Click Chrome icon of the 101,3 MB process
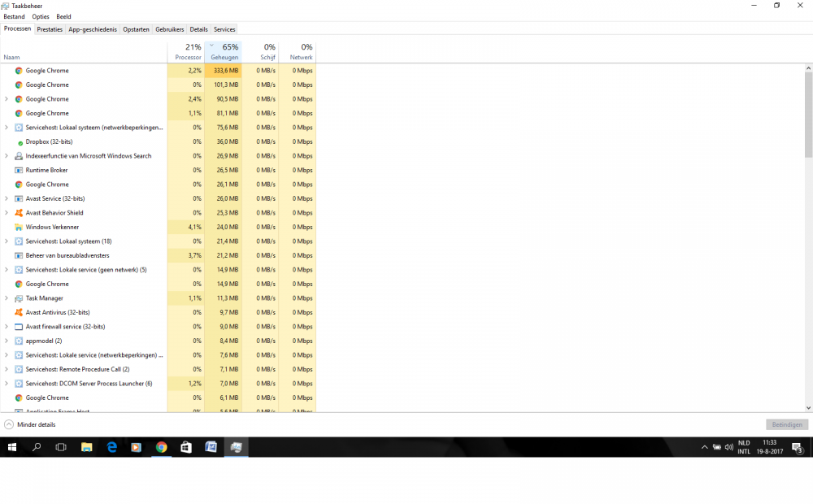813x504 pixels. (x=19, y=85)
